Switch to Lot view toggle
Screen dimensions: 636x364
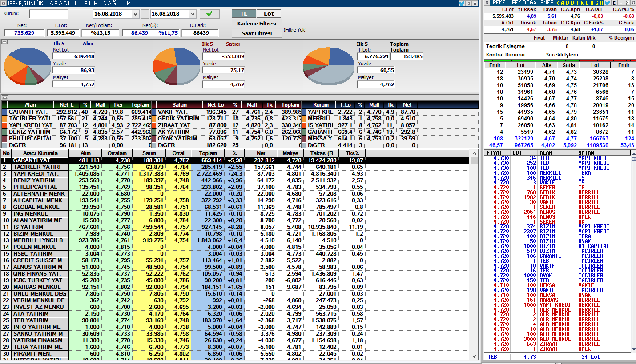pos(269,14)
